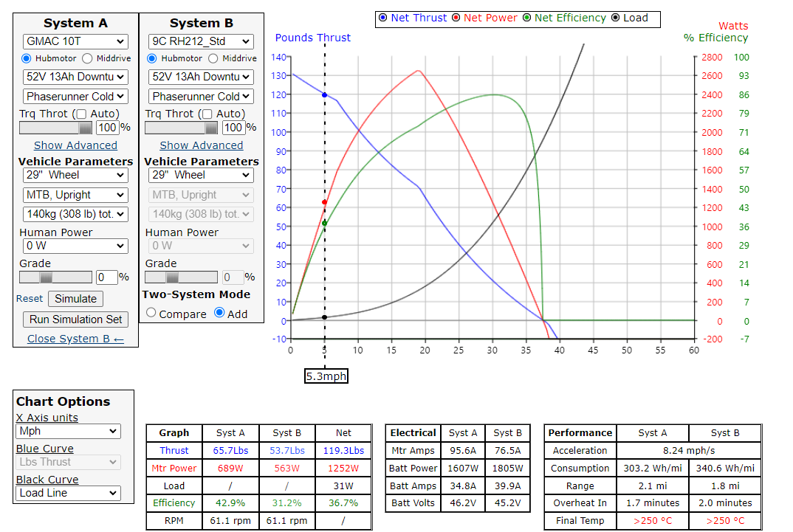Click Close System B link
Viewport: 793px width, 532px height.
click(75, 339)
